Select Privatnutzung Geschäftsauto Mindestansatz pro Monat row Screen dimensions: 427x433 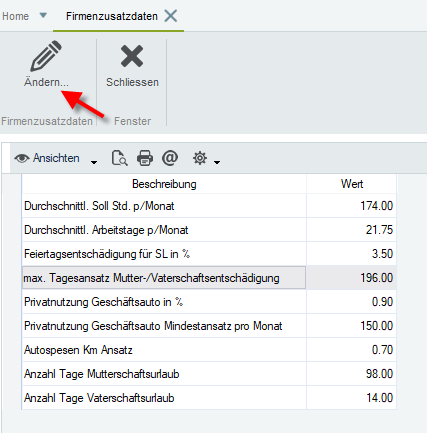coord(209,326)
